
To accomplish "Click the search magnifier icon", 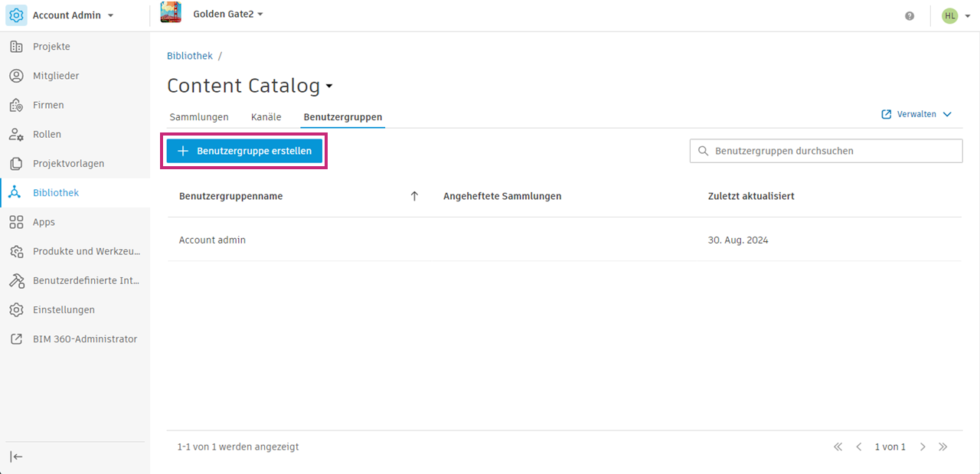I will pyautogui.click(x=703, y=151).
